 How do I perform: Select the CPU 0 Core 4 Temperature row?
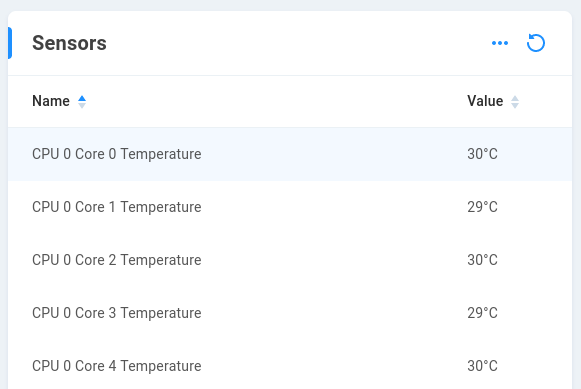point(290,366)
